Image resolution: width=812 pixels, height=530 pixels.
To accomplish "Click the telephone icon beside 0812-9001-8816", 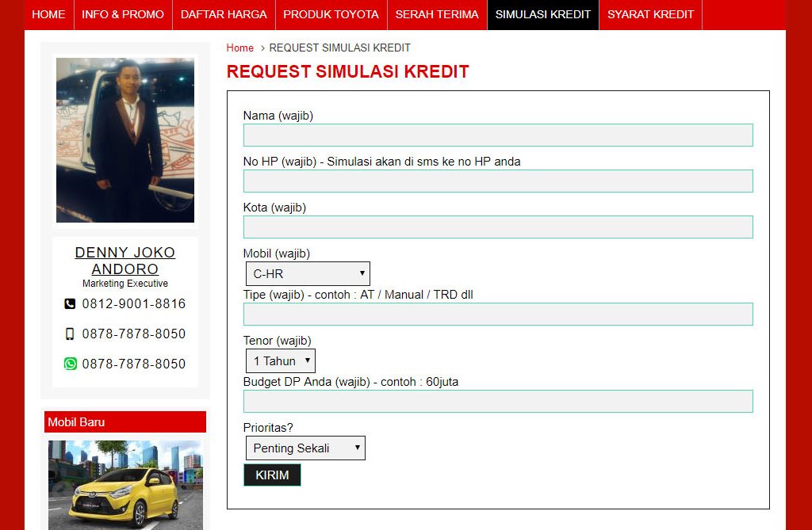I will [x=70, y=304].
